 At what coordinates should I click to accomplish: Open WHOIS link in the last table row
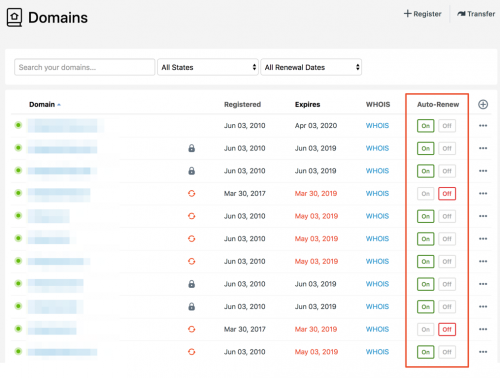(x=377, y=352)
